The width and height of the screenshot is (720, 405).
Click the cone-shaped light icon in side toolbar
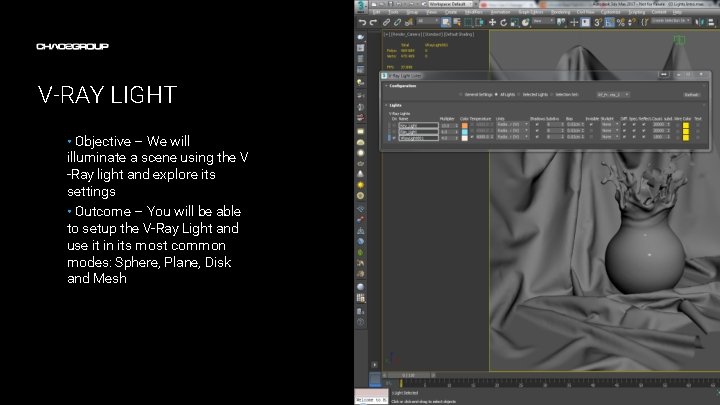(361, 174)
